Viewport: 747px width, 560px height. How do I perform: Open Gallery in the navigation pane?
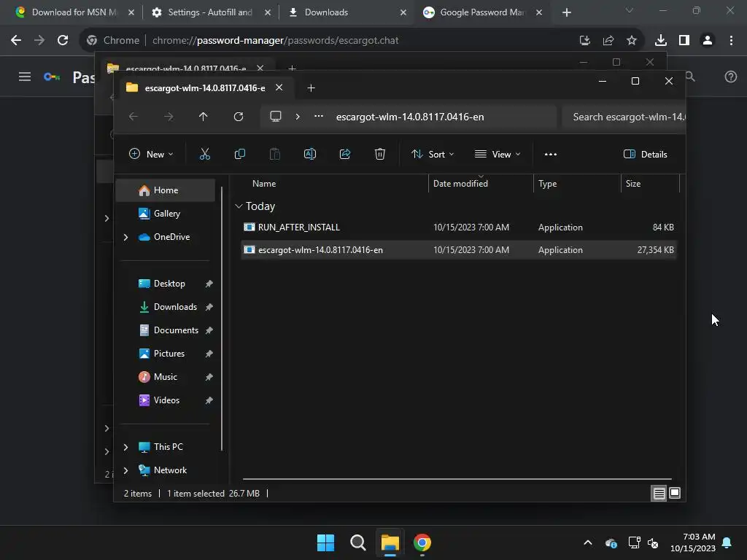[x=166, y=214]
